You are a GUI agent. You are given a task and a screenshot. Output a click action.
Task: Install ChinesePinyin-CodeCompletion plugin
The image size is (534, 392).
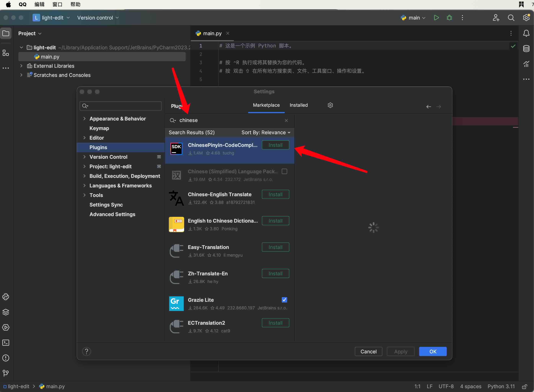pos(275,145)
